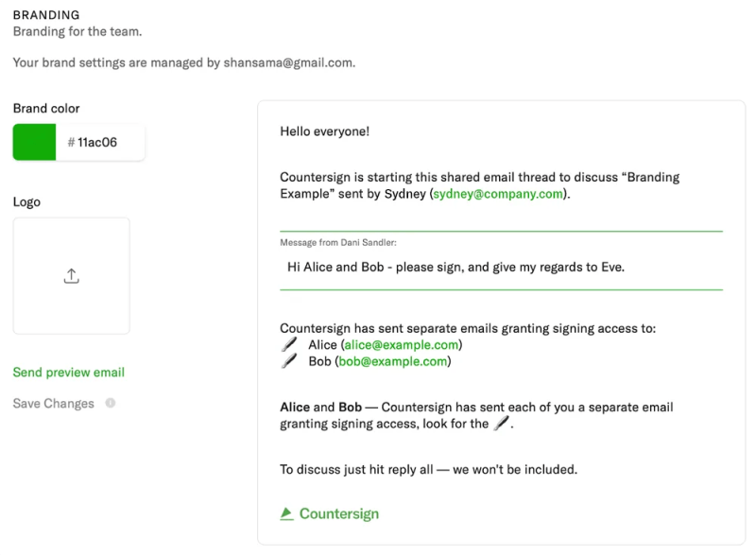Viewport: 756px width, 556px height.
Task: Click the green Countersign logo triangle icon
Action: (286, 514)
